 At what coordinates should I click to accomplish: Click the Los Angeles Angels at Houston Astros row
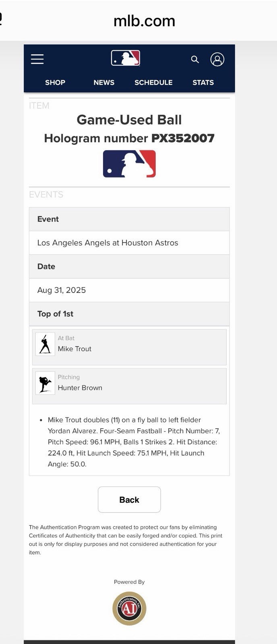(129, 243)
